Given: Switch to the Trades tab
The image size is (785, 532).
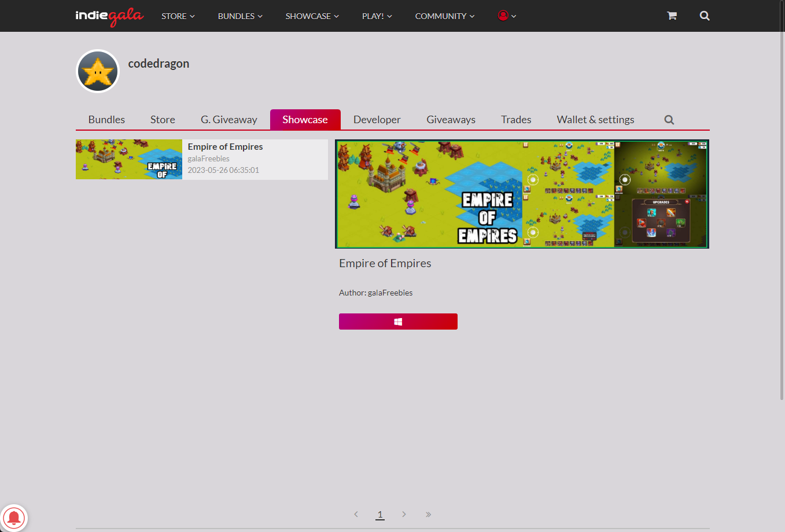Looking at the screenshot, I should tap(516, 120).
